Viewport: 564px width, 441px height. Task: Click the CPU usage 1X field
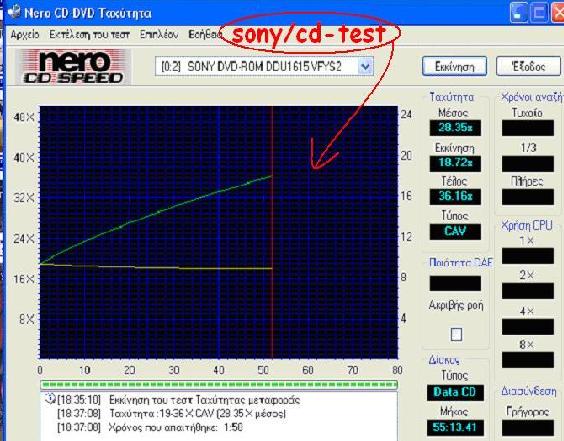[528, 256]
